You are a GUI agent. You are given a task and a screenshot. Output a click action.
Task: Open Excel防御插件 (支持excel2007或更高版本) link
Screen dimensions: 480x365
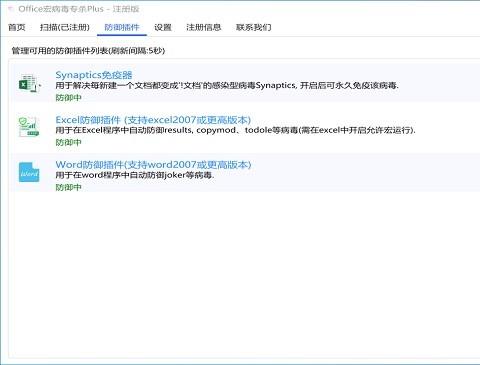pyautogui.click(x=153, y=120)
